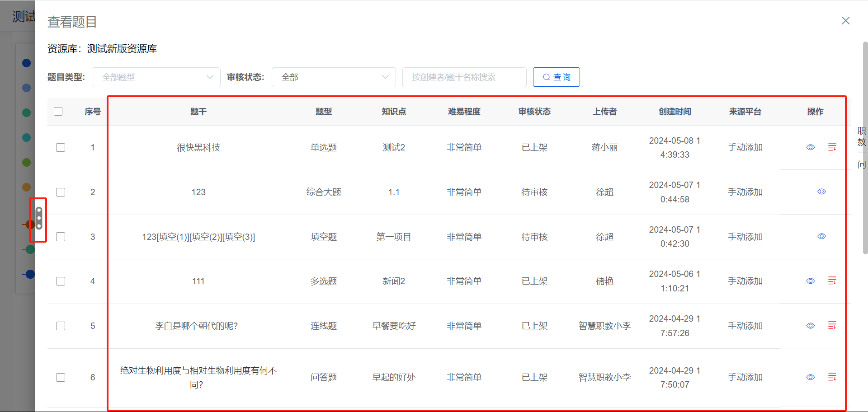
Task: Select the checkbox next to 很快黑科技
Action: (x=60, y=147)
